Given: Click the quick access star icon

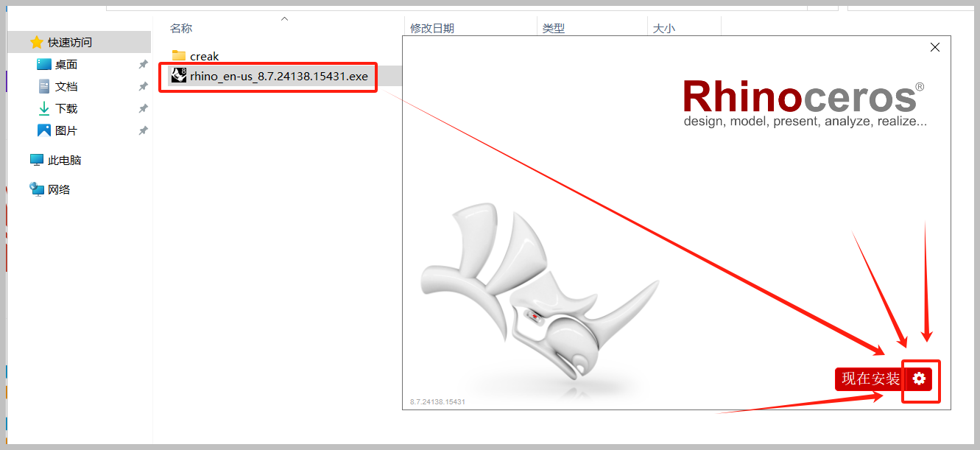Looking at the screenshot, I should [x=36, y=42].
